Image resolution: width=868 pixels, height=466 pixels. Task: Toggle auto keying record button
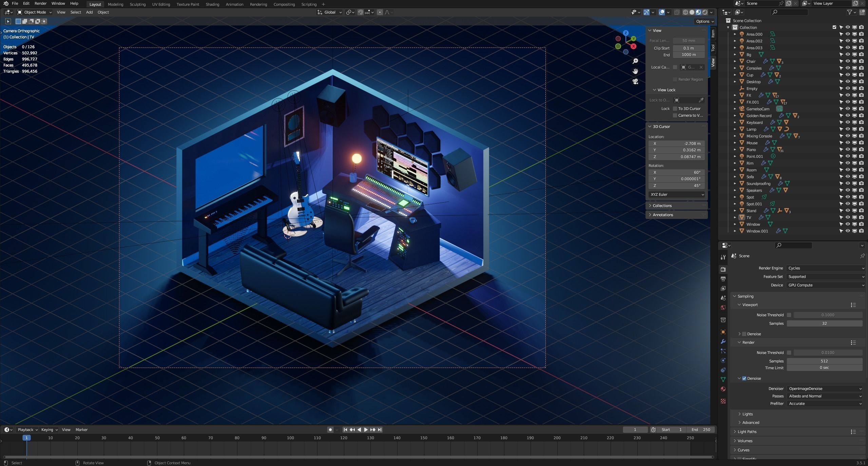click(x=330, y=430)
